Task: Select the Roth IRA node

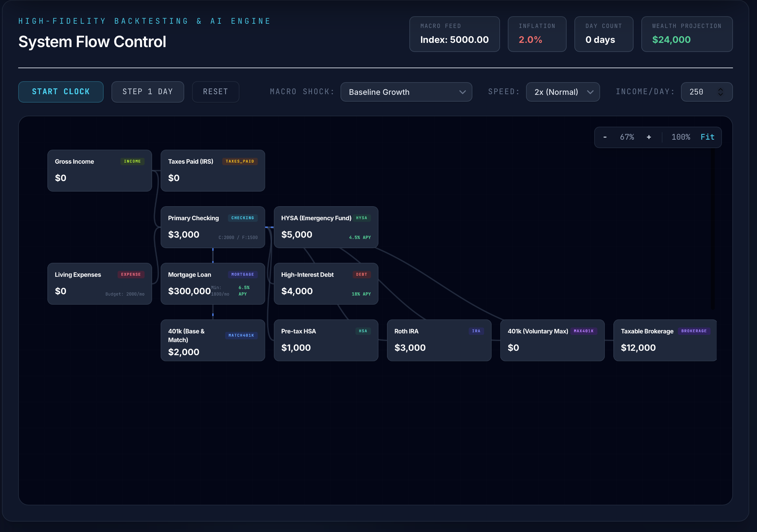Action: pos(439,340)
